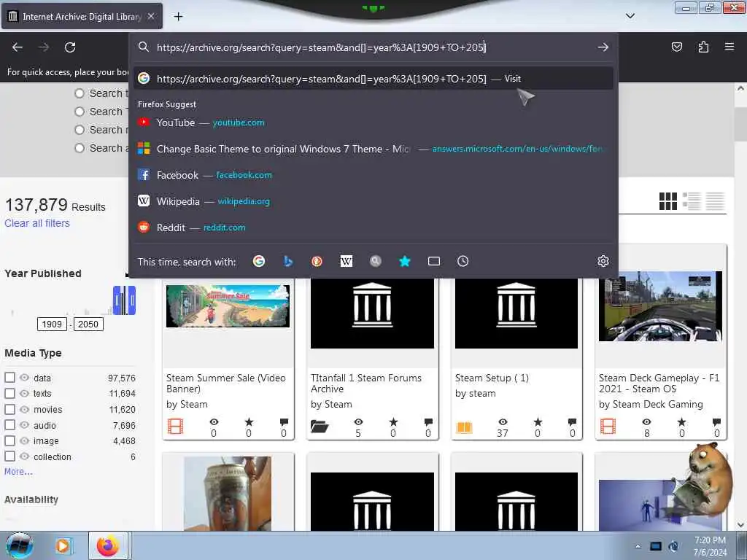The height and width of the screenshot is (560, 747).
Task: Click book icon on Steam Setup card
Action: tap(464, 427)
